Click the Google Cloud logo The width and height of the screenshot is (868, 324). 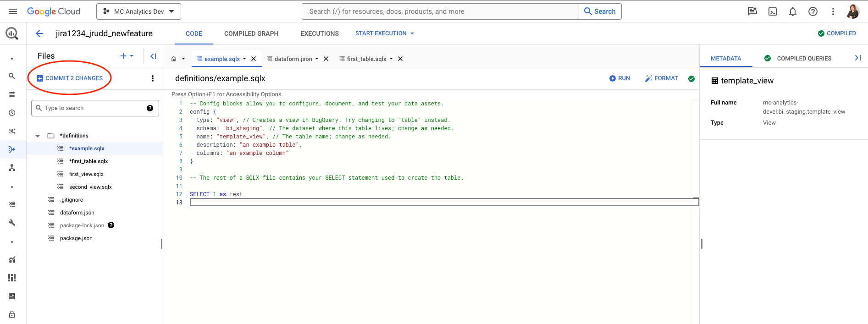54,11
